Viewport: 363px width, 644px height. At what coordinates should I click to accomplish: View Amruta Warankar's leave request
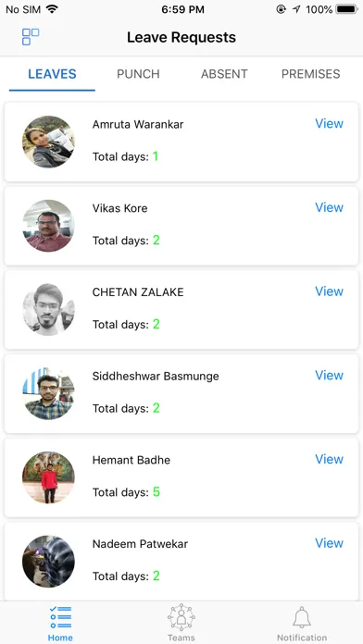330,124
